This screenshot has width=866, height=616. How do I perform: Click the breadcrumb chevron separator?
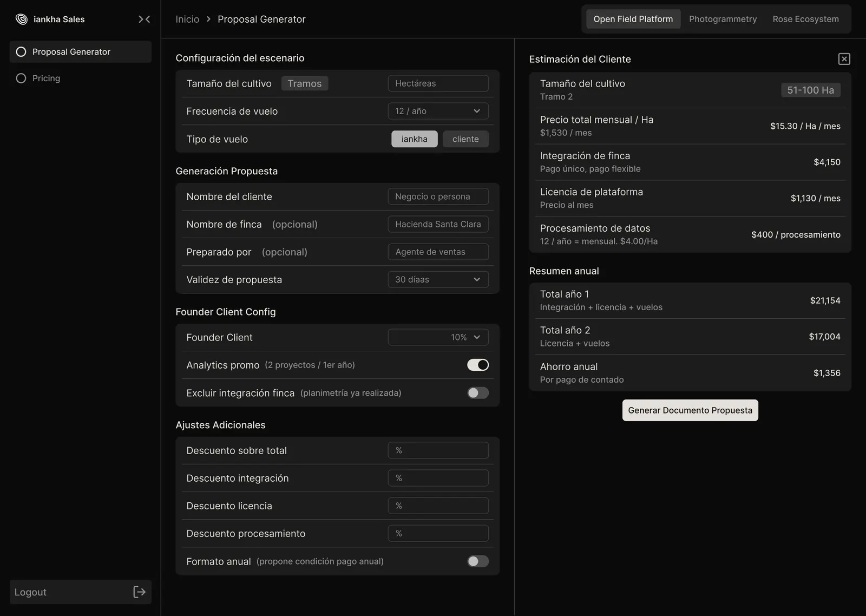point(208,19)
